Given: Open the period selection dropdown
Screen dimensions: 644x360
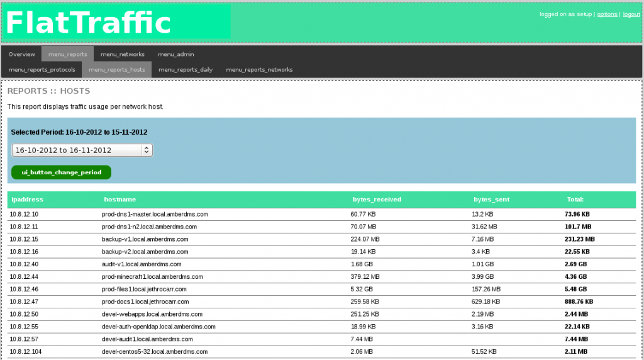Looking at the screenshot, I should [x=82, y=150].
